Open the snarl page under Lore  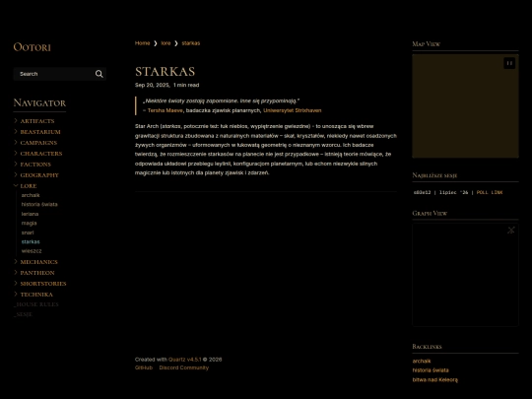click(28, 233)
